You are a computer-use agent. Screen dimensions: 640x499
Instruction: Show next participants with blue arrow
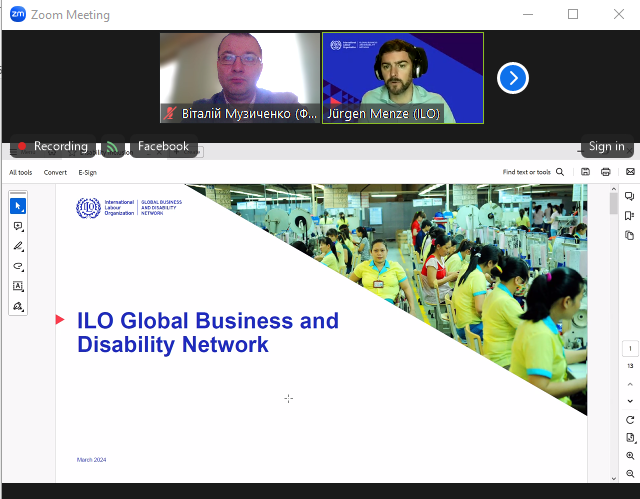point(513,78)
